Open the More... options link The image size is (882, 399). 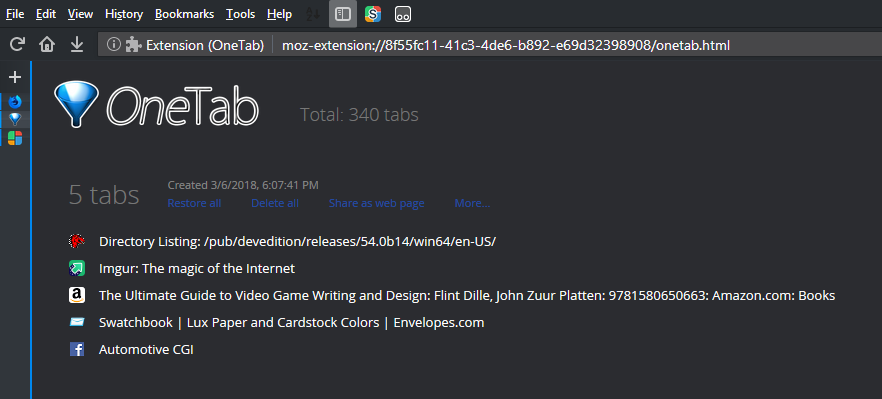coord(472,203)
